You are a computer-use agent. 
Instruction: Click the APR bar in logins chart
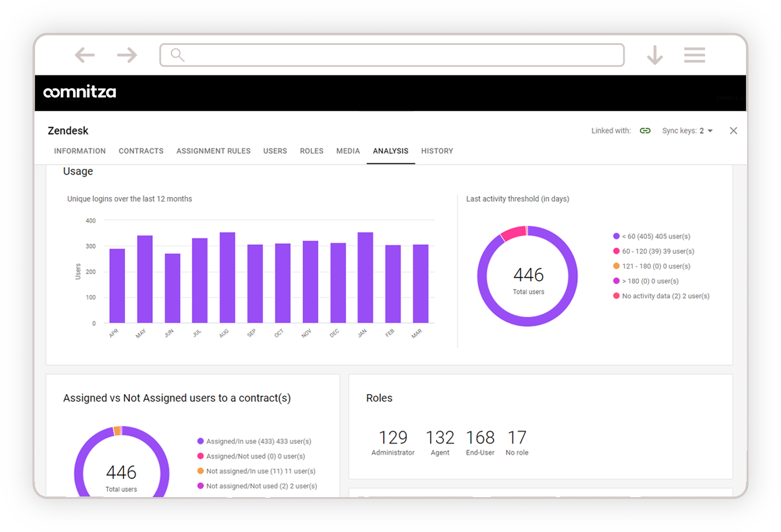click(x=117, y=286)
